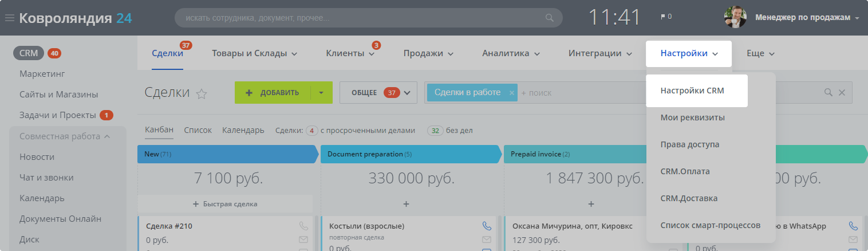
Task: Switch to the Список view tab
Action: [198, 130]
